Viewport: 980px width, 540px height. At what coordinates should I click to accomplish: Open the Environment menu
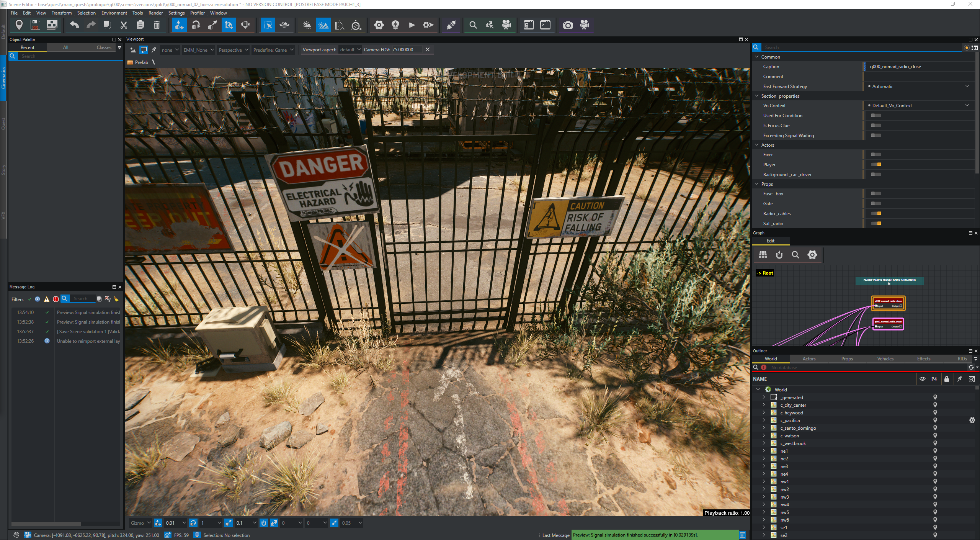tap(114, 13)
